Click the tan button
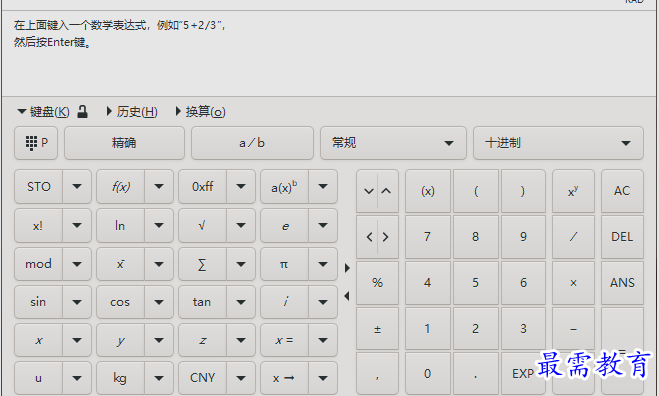This screenshot has width=659, height=396. click(203, 302)
